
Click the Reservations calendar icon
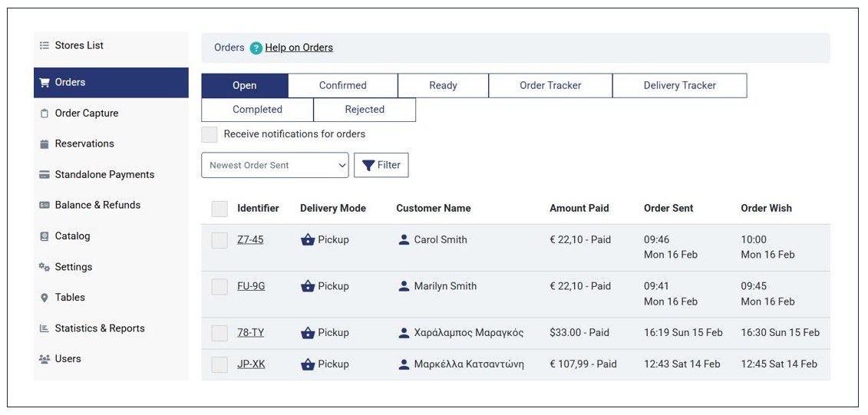click(45, 144)
